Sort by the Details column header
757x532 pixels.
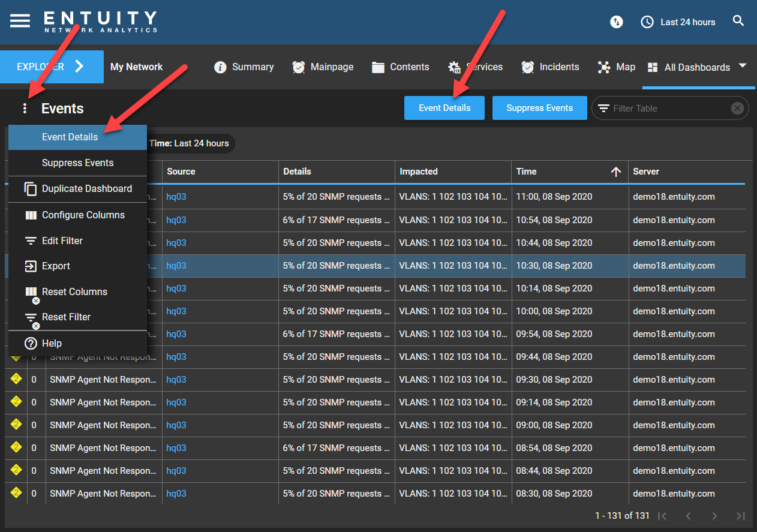(x=337, y=172)
